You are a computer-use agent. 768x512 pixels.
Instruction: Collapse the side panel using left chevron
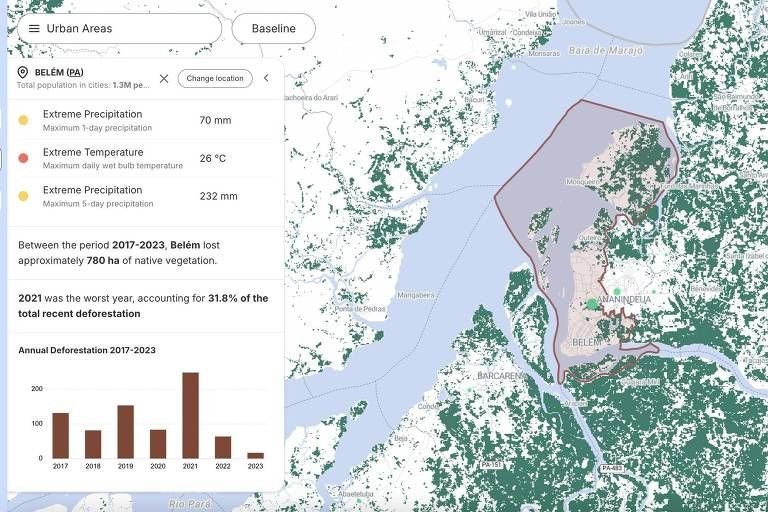266,78
